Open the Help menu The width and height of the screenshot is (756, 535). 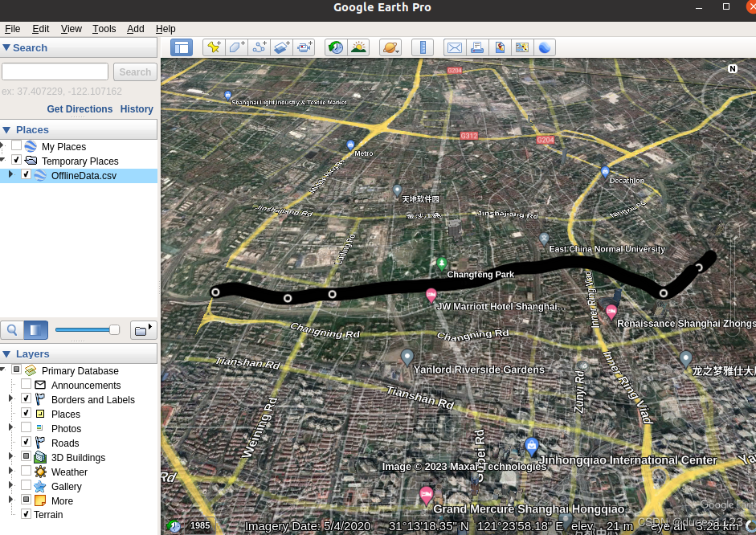(x=166, y=29)
